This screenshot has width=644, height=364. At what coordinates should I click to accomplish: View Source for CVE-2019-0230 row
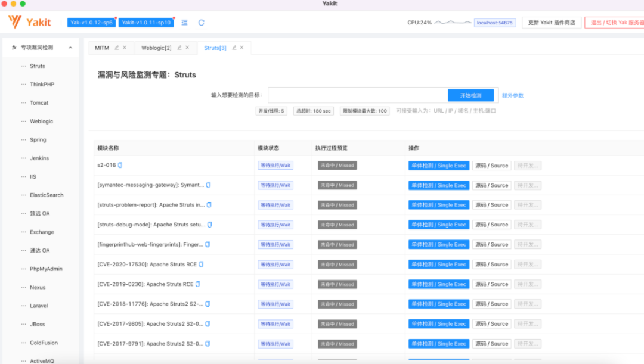point(491,284)
